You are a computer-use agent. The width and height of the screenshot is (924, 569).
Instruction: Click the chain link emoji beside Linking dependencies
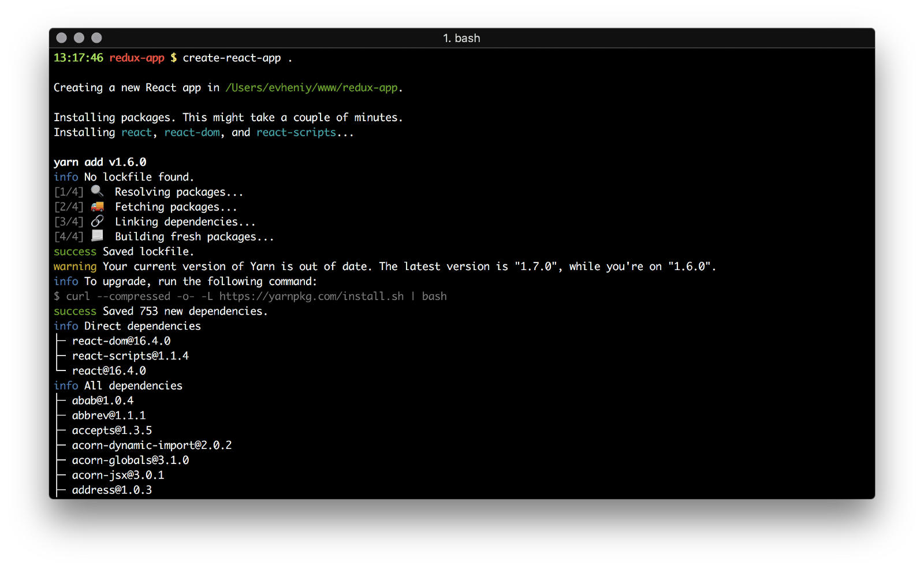[98, 221]
